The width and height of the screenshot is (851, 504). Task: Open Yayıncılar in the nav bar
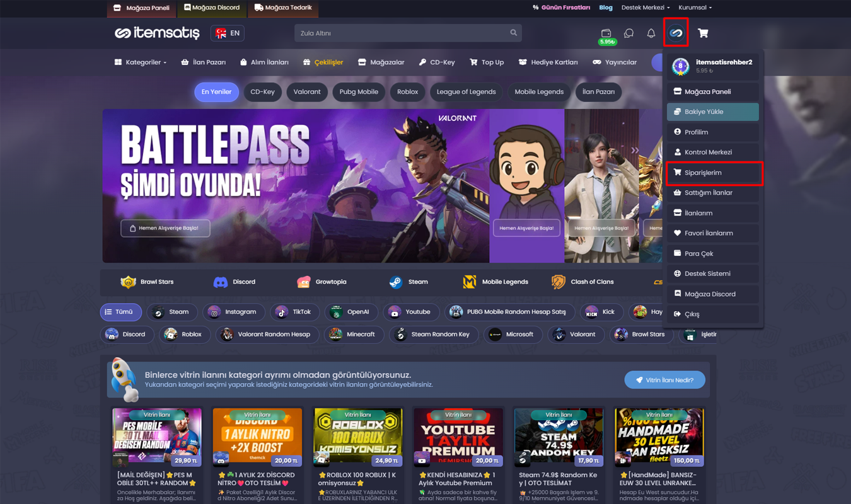(615, 62)
